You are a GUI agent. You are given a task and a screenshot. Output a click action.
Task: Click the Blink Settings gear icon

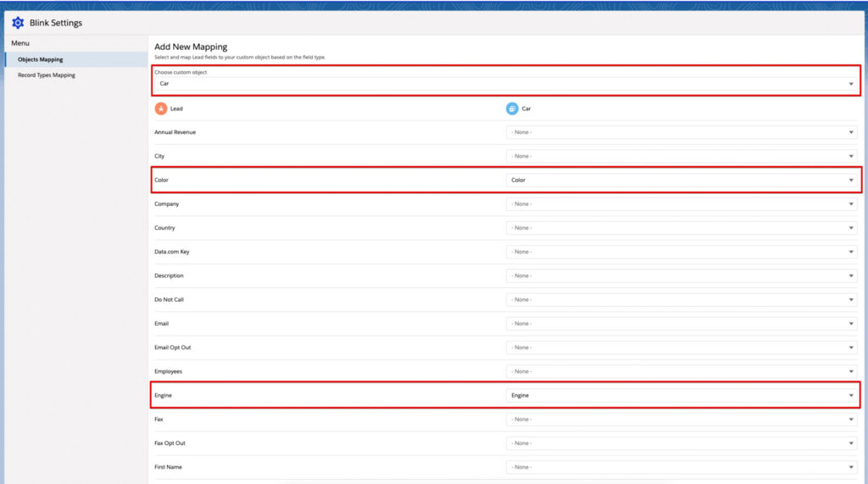click(18, 23)
